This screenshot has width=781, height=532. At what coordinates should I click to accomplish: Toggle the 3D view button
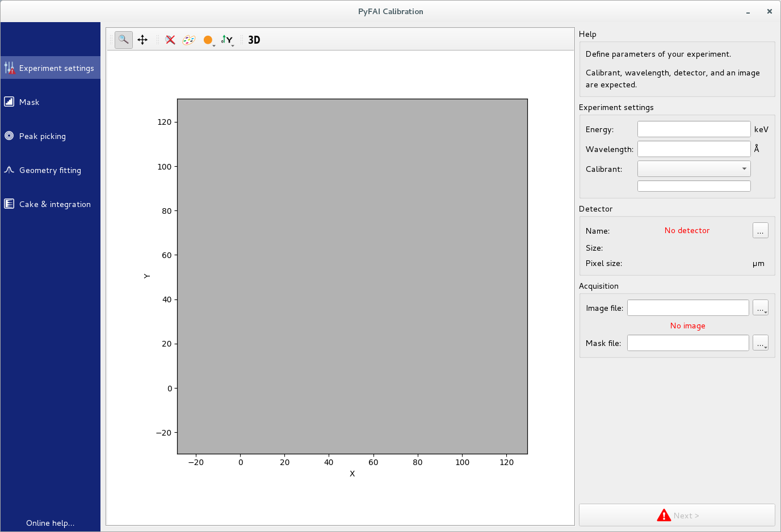tap(254, 40)
